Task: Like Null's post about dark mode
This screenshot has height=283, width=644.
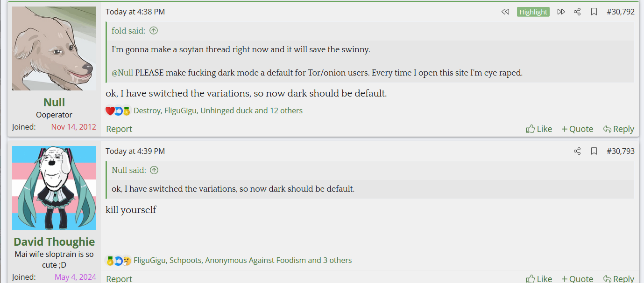Action: [539, 129]
